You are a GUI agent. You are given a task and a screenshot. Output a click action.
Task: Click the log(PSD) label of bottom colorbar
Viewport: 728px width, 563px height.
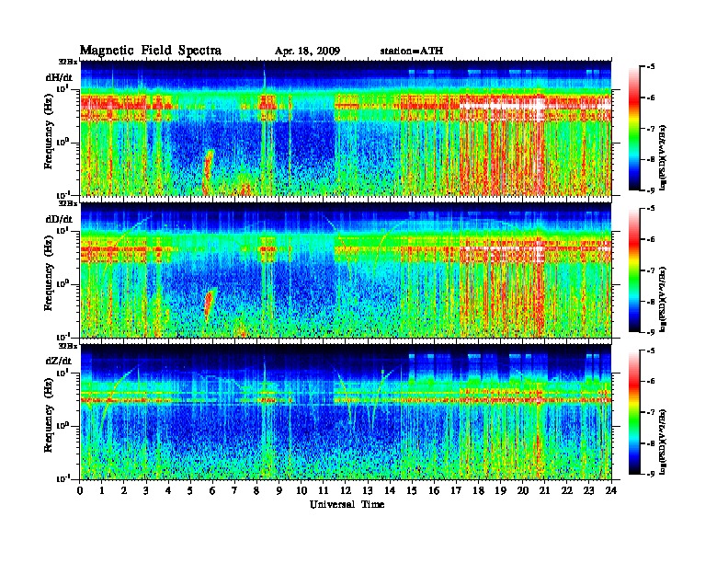pos(663,441)
